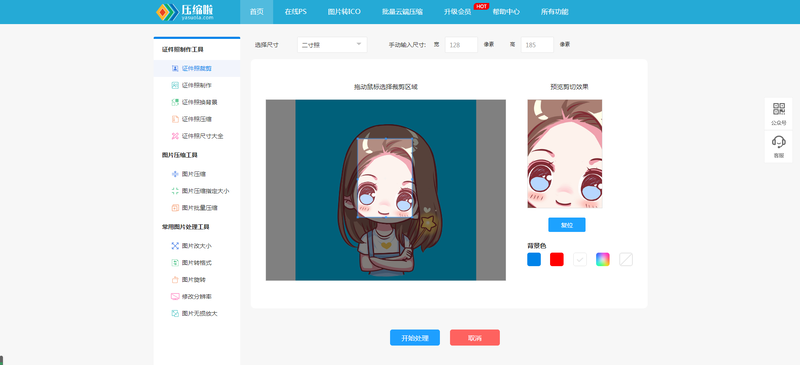Open the 证件照裁剪 sidebar tool icon

[x=175, y=68]
